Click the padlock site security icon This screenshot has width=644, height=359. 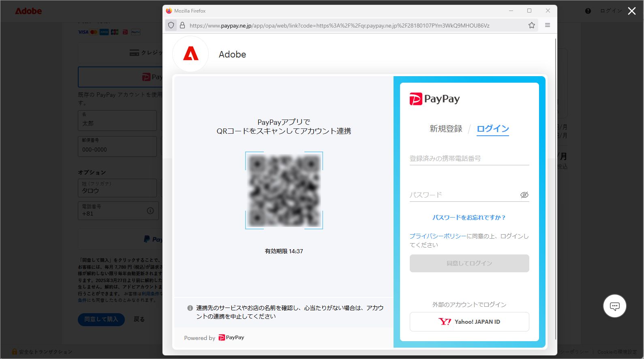[x=182, y=25]
